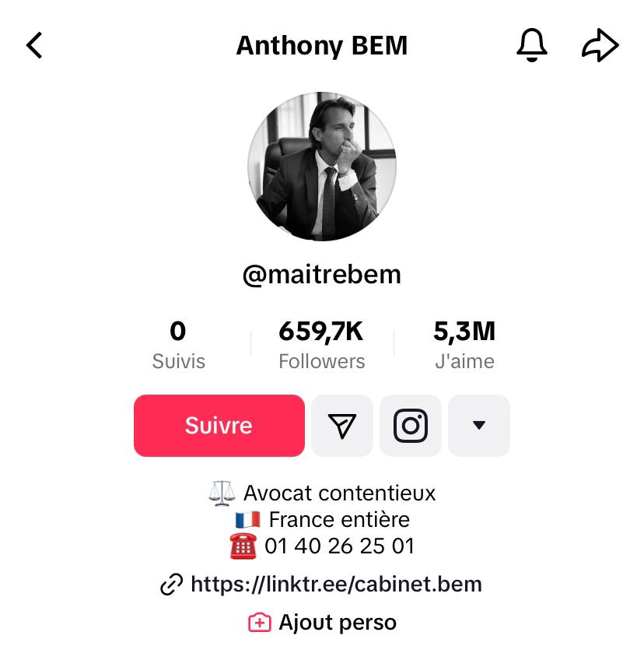Share the profile using the arrow icon
The height and width of the screenshot is (646, 644).
(599, 45)
